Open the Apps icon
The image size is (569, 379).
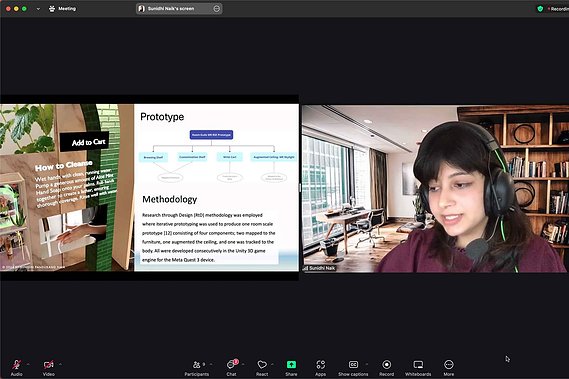[x=320, y=364]
